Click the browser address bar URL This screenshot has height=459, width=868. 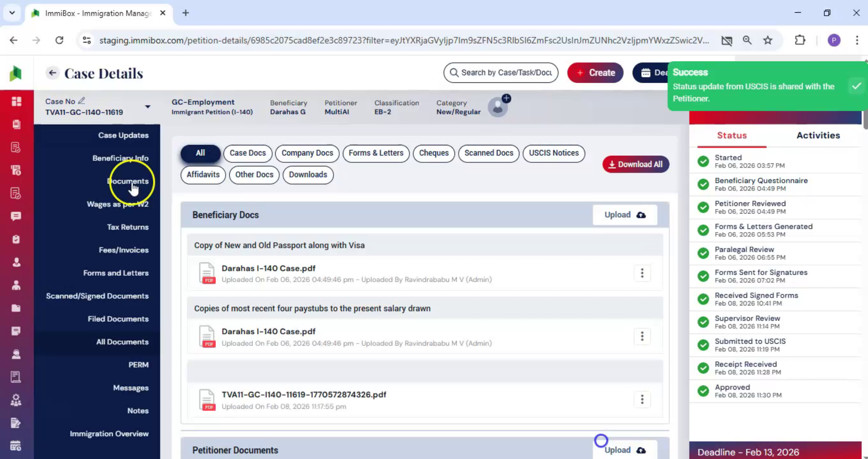404,40
